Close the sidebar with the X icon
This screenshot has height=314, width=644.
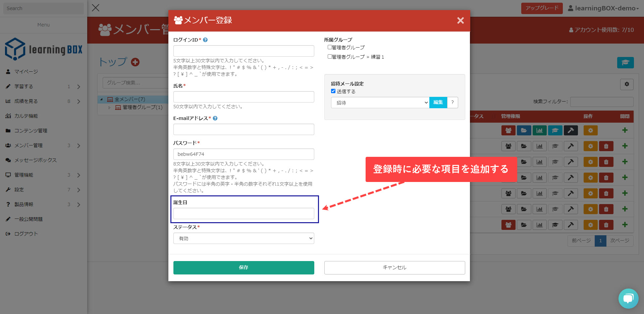pos(96,8)
